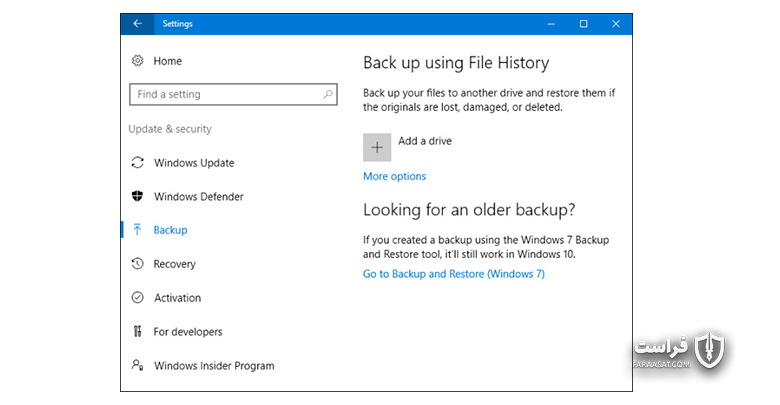Click the Windows Update refresh icon

point(138,163)
